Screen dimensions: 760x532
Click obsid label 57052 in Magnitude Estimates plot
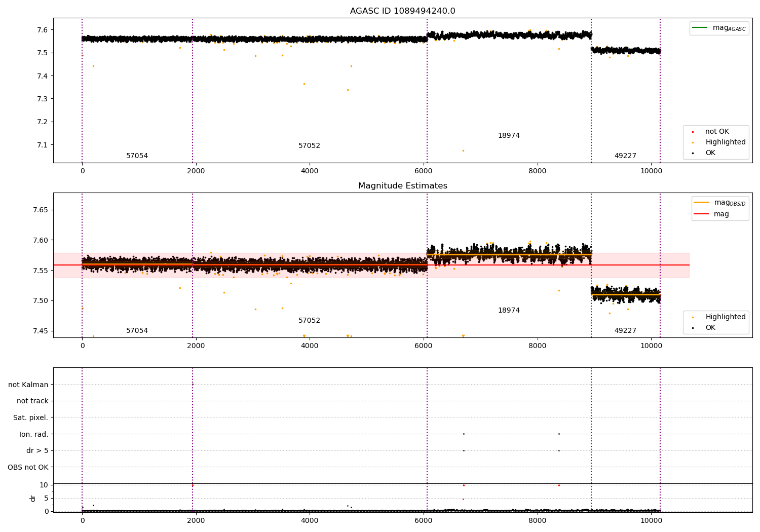tap(309, 321)
